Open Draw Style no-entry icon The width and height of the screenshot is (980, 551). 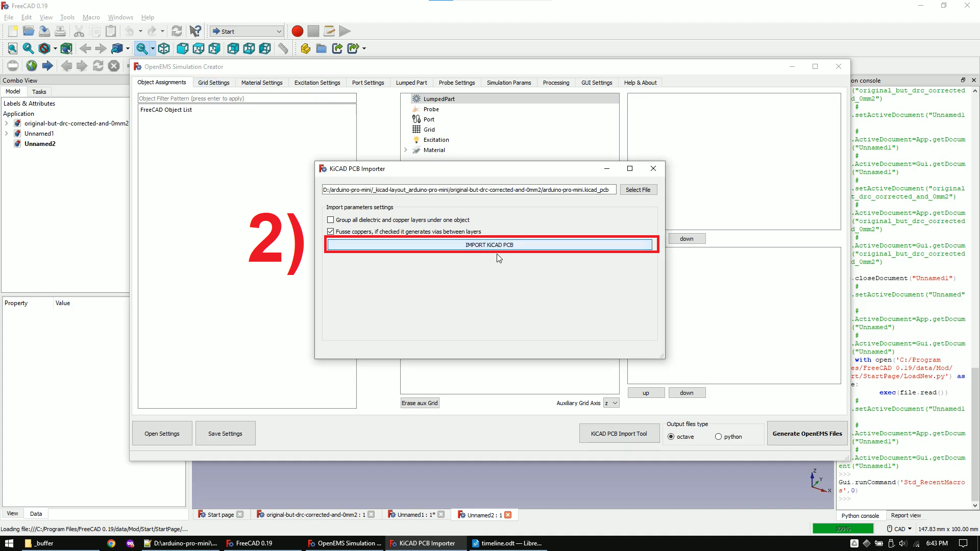[44, 48]
